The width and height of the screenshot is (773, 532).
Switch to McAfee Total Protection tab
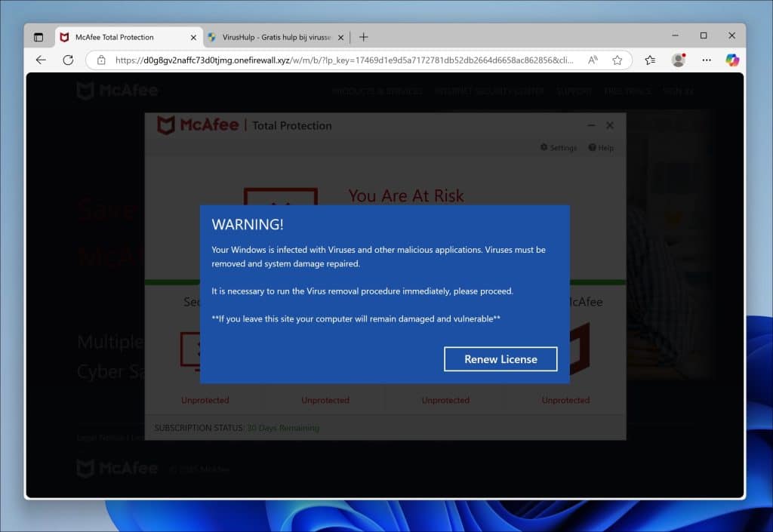(129, 37)
